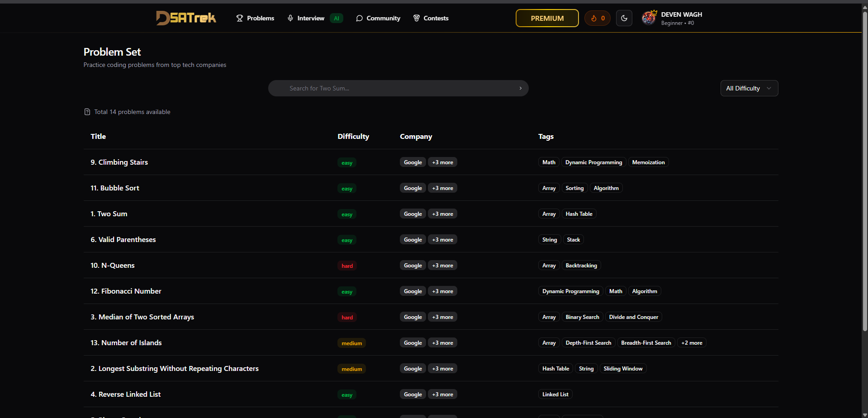Click the Title column header

coord(98,136)
